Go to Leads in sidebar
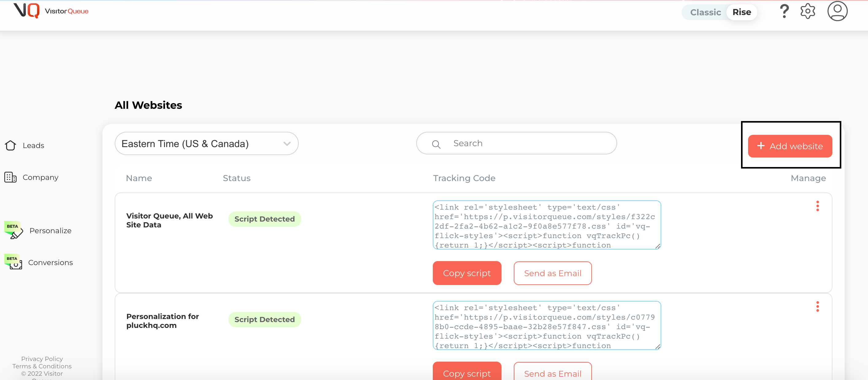This screenshot has height=380, width=868. 33,145
